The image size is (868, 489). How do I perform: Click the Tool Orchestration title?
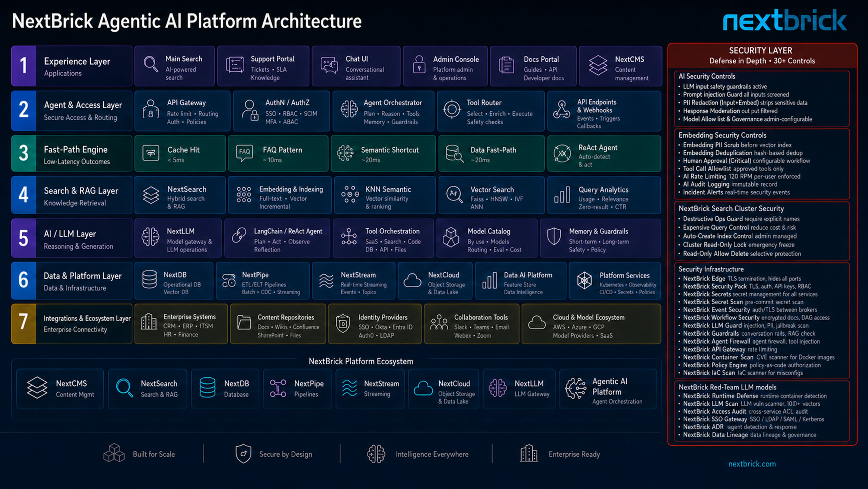[392, 231]
